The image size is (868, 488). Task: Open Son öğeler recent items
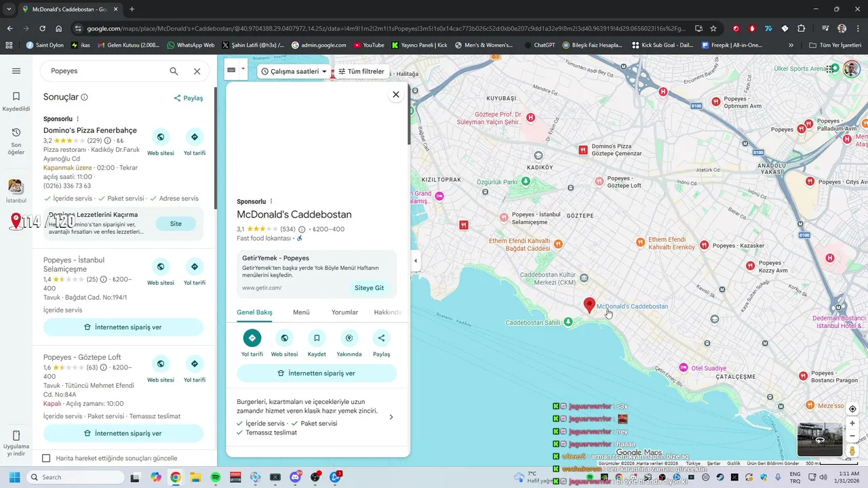click(x=16, y=141)
